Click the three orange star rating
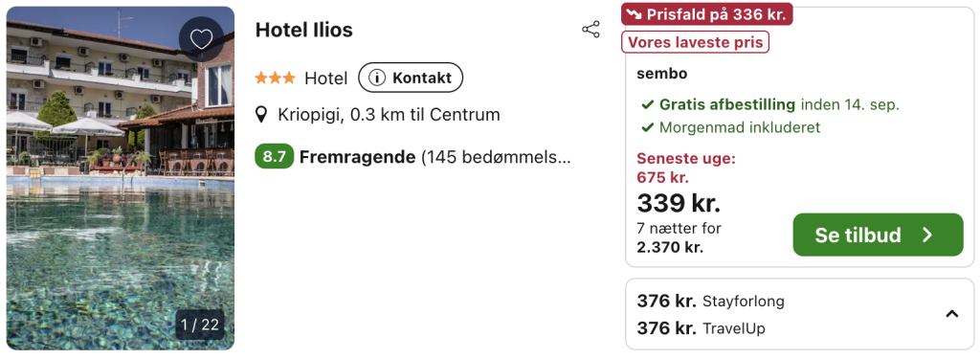 [275, 79]
